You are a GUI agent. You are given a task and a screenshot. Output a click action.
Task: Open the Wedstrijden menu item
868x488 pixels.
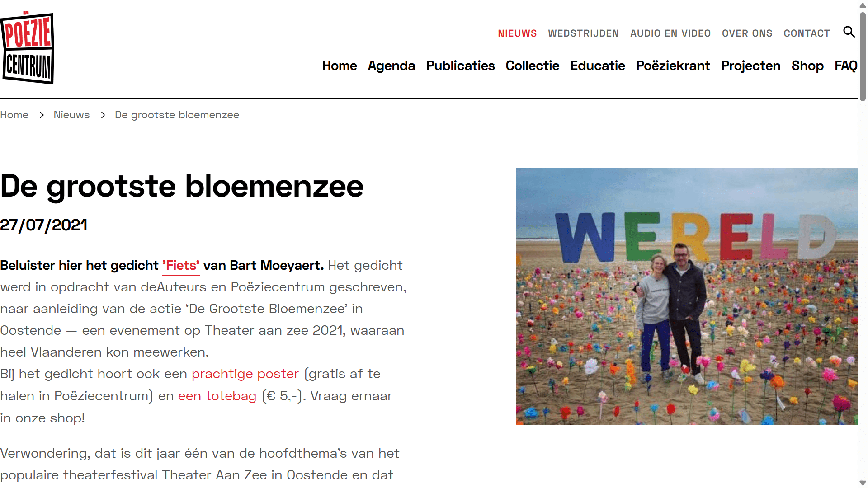pos(583,33)
